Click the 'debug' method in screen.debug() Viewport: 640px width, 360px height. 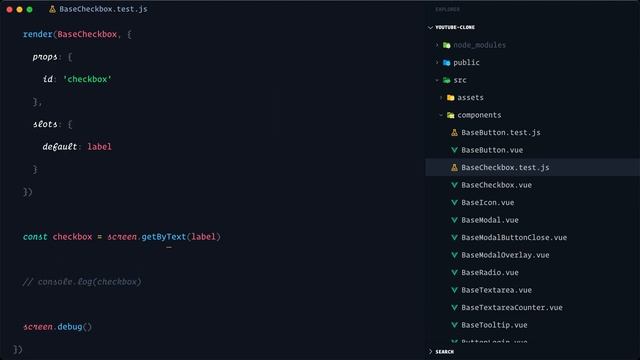[70, 327]
